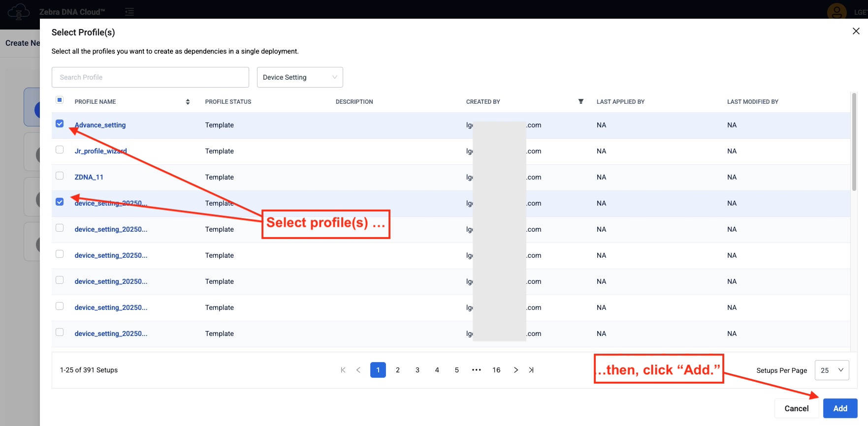The width and height of the screenshot is (868, 426).
Task: Expand the Setups Per Page dropdown
Action: tap(832, 370)
